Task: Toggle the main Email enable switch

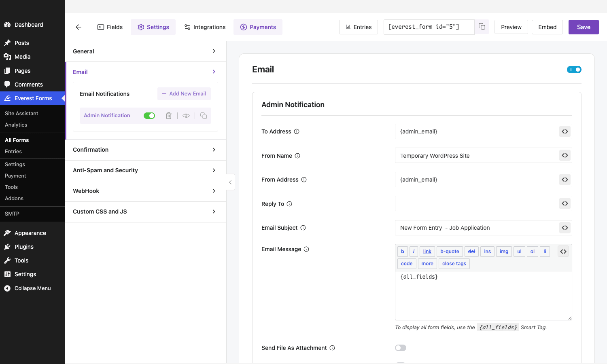Action: (574, 70)
